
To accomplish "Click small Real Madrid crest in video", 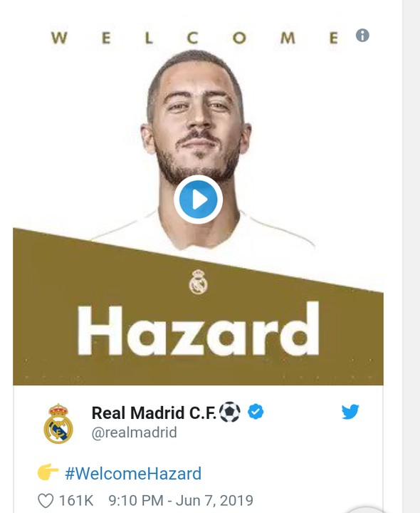I will (198, 281).
